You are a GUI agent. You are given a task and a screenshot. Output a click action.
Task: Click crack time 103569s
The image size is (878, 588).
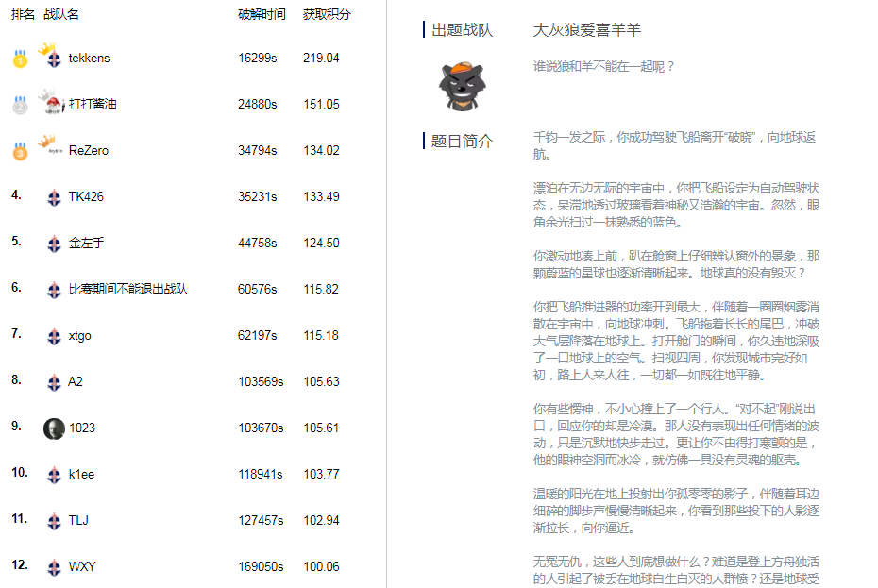[261, 382]
